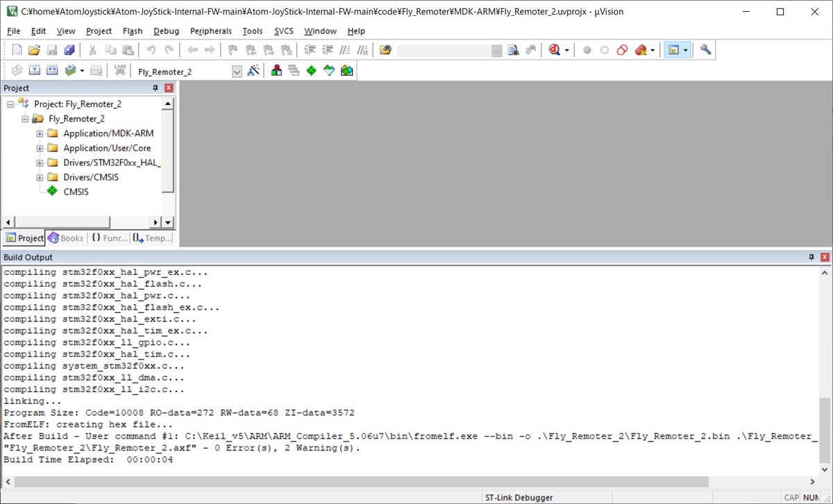The image size is (833, 504).
Task: Collapse the Fly_Remoter_2 target node
Action: (25, 119)
